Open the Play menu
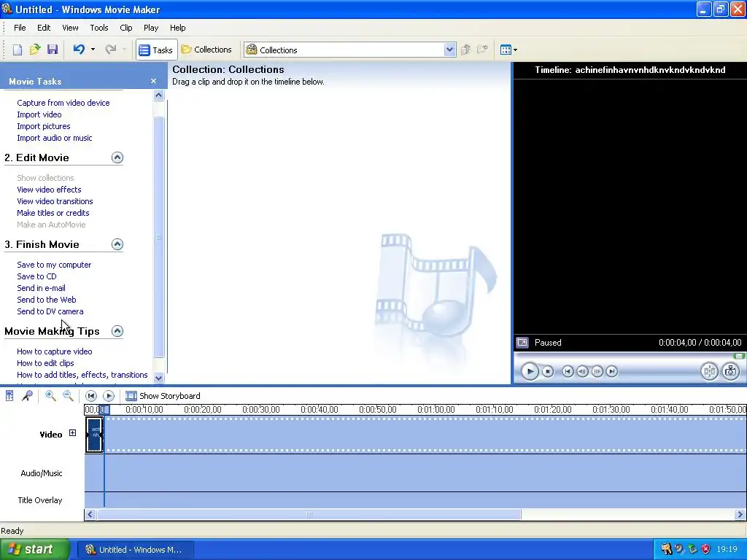Viewport: 747px width, 560px height. click(151, 28)
